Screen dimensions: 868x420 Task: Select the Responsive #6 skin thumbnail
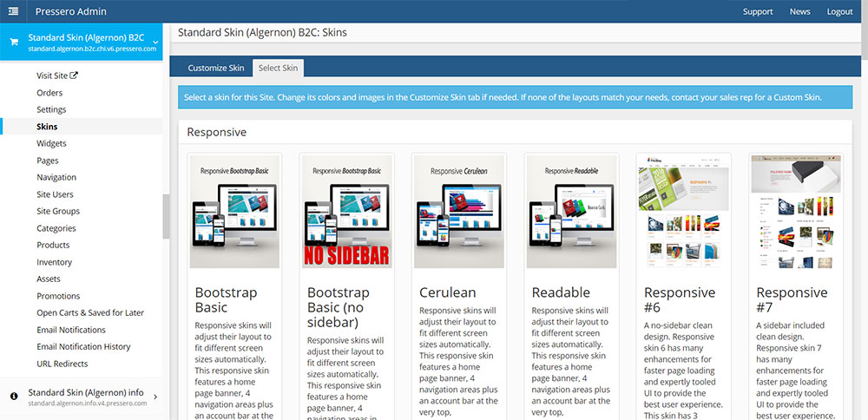(x=684, y=212)
